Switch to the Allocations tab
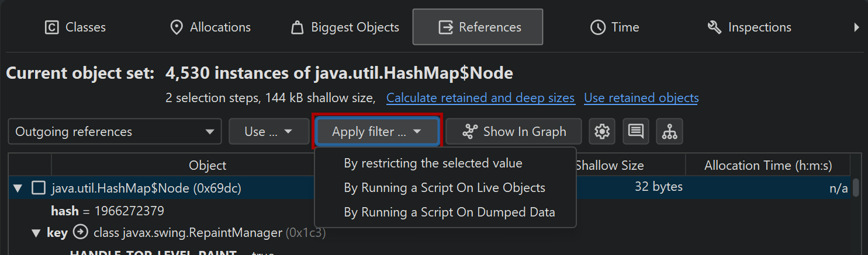868x255 pixels. (210, 27)
